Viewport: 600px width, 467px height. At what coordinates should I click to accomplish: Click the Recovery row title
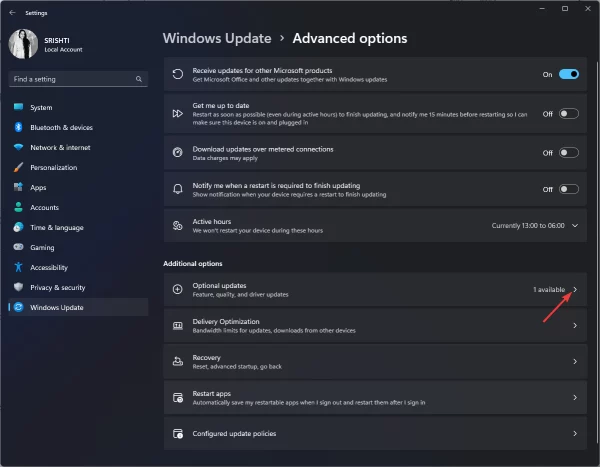pyautogui.click(x=206, y=358)
